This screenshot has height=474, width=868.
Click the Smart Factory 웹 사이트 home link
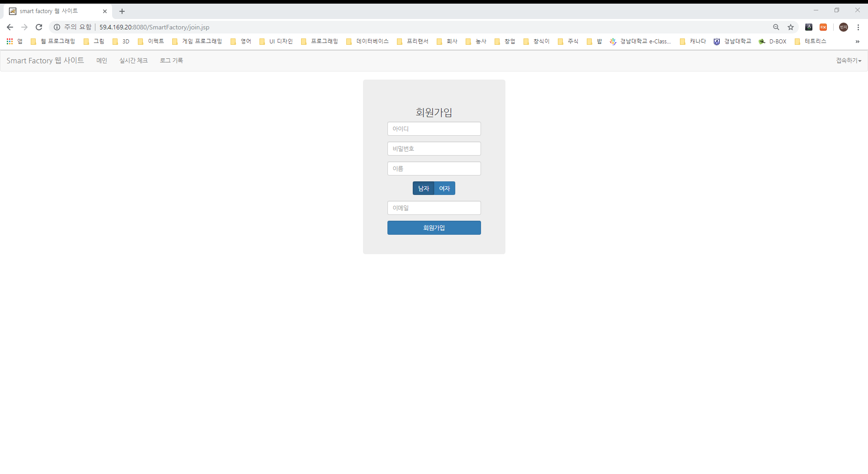tap(45, 60)
